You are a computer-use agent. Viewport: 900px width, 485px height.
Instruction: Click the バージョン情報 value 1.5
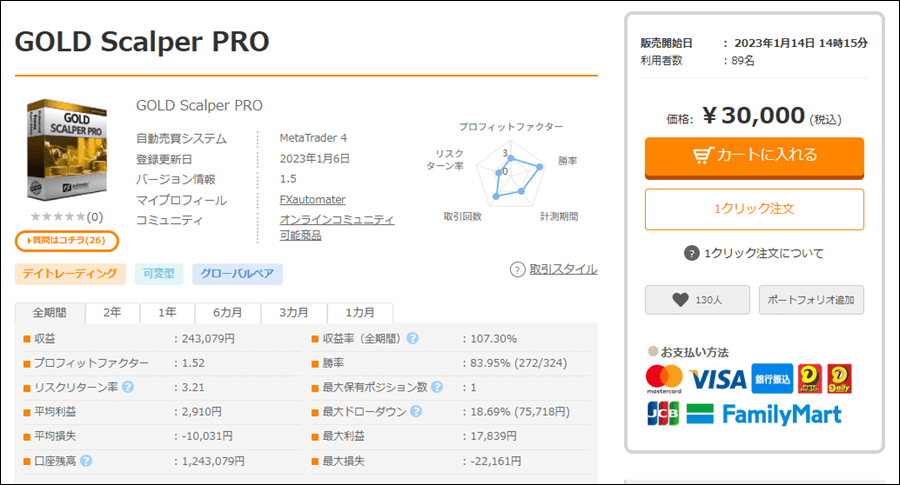click(x=288, y=179)
